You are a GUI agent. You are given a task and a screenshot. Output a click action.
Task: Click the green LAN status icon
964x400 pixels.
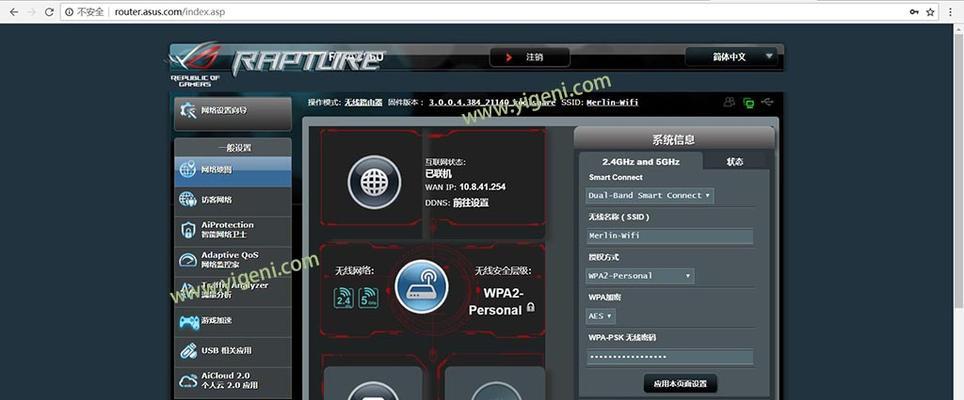click(748, 103)
